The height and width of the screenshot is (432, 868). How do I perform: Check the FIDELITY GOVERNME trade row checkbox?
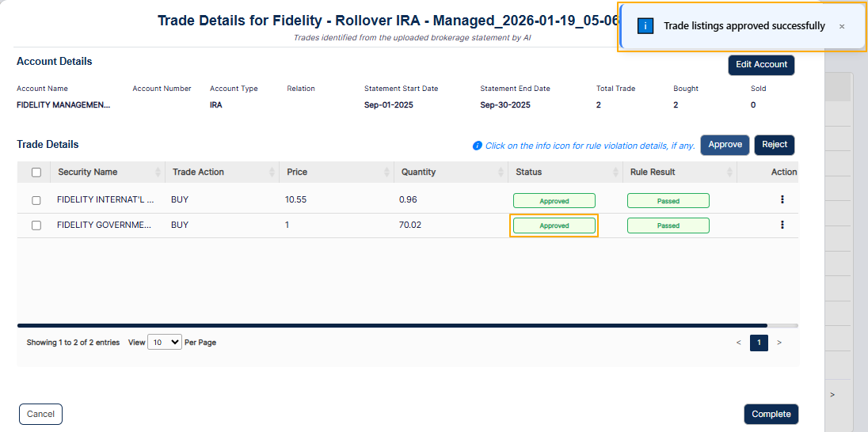(x=36, y=225)
